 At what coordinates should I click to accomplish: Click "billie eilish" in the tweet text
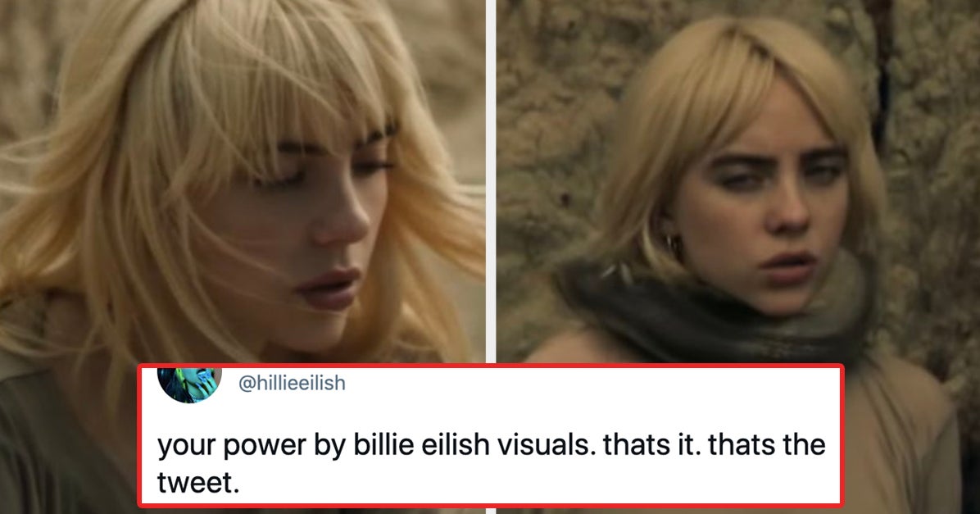point(422,444)
